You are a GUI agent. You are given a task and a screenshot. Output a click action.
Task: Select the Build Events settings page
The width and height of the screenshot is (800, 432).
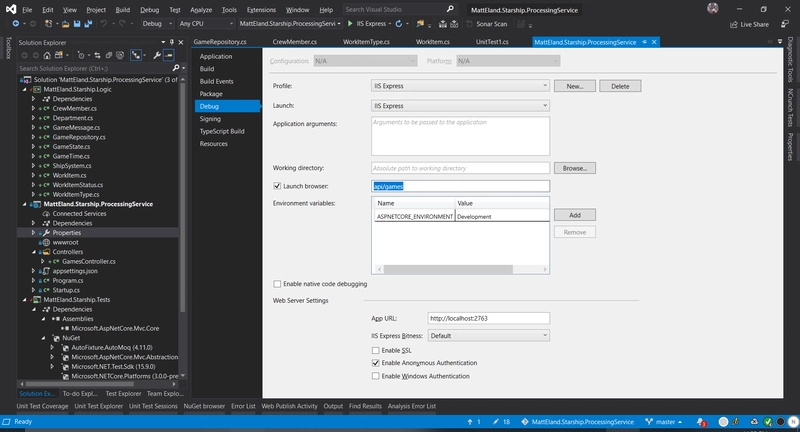coord(216,81)
